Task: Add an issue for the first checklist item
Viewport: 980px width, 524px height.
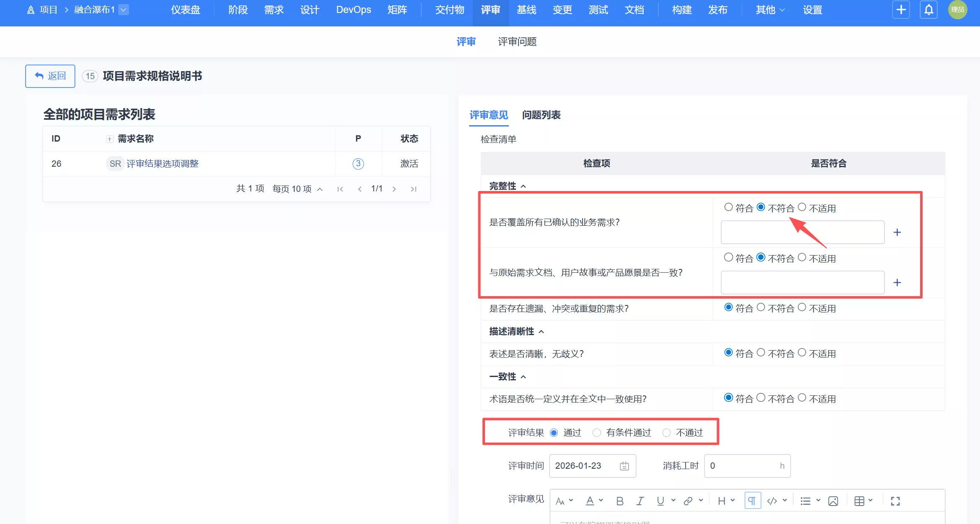Action: 897,232
